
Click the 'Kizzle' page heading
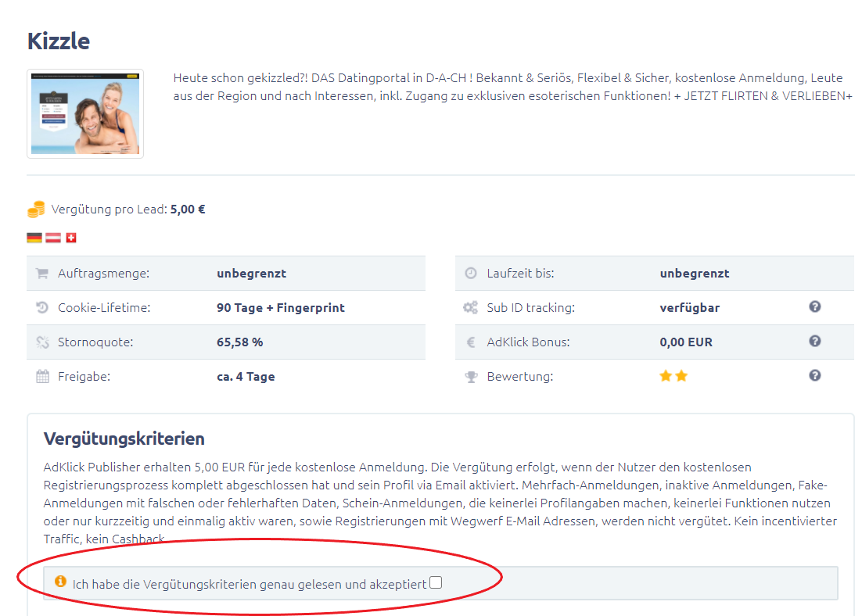click(58, 41)
